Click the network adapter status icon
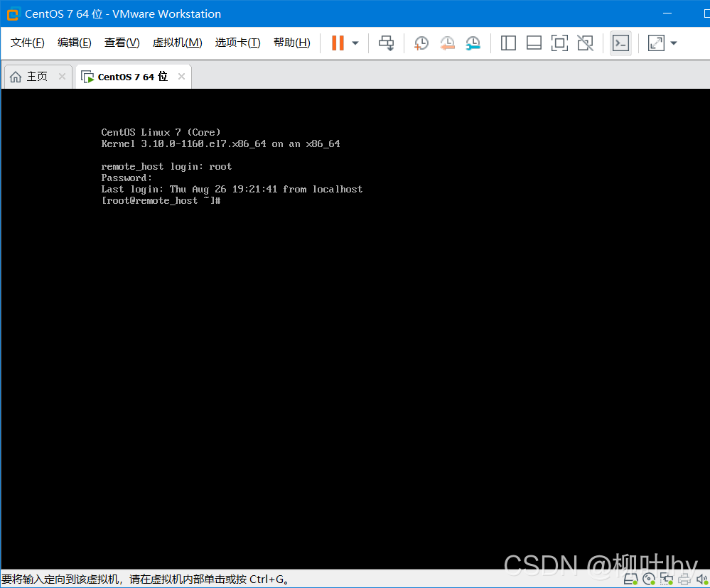This screenshot has height=588, width=710. pos(667,579)
